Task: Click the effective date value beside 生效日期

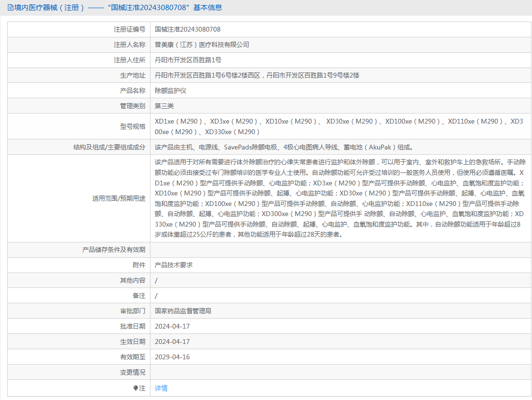Action: tap(172, 342)
